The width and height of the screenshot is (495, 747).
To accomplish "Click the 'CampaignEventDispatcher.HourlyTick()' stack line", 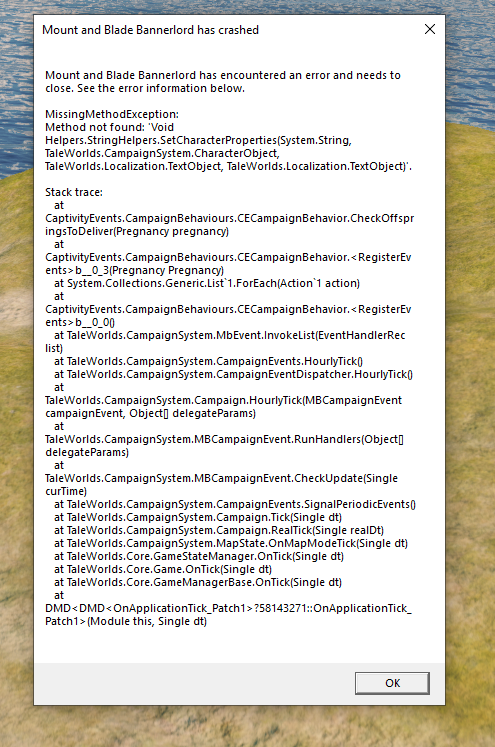I will pos(233,374).
